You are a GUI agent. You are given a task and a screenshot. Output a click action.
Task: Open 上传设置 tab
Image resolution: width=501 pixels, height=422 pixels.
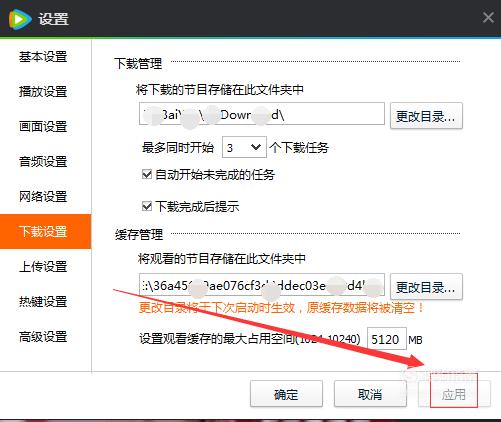click(43, 267)
